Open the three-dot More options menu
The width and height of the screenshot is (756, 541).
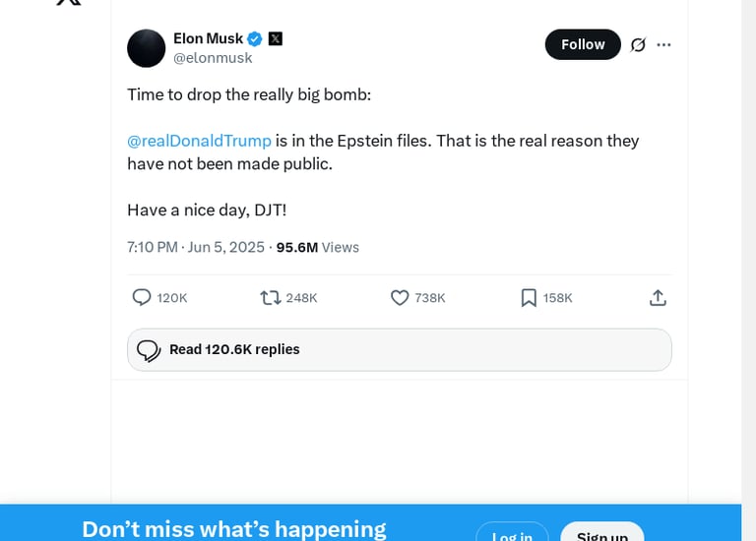(x=663, y=44)
